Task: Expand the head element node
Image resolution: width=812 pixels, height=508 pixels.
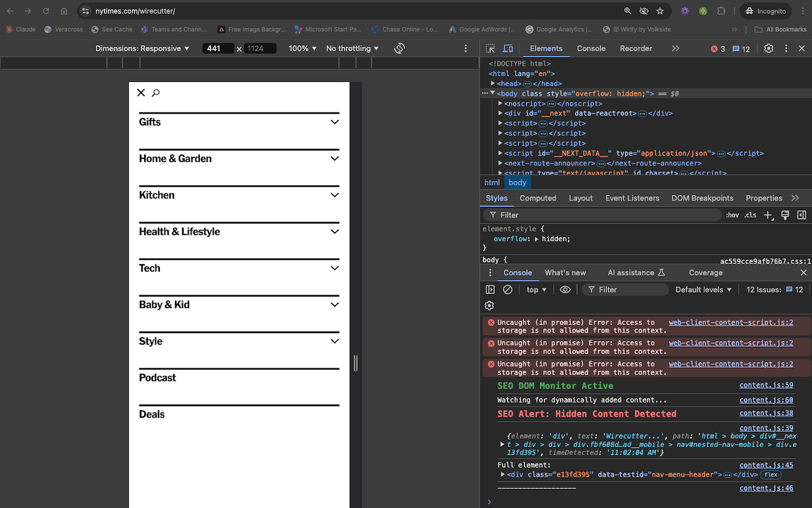Action: [x=493, y=84]
